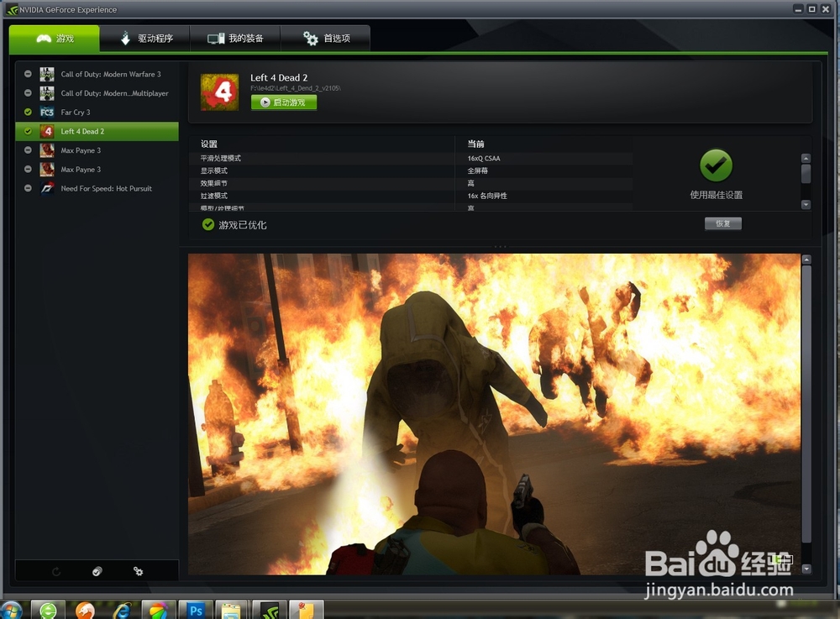This screenshot has width=840, height=619.
Task: Click the 游戏已优化 status checkmark
Action: tap(208, 225)
